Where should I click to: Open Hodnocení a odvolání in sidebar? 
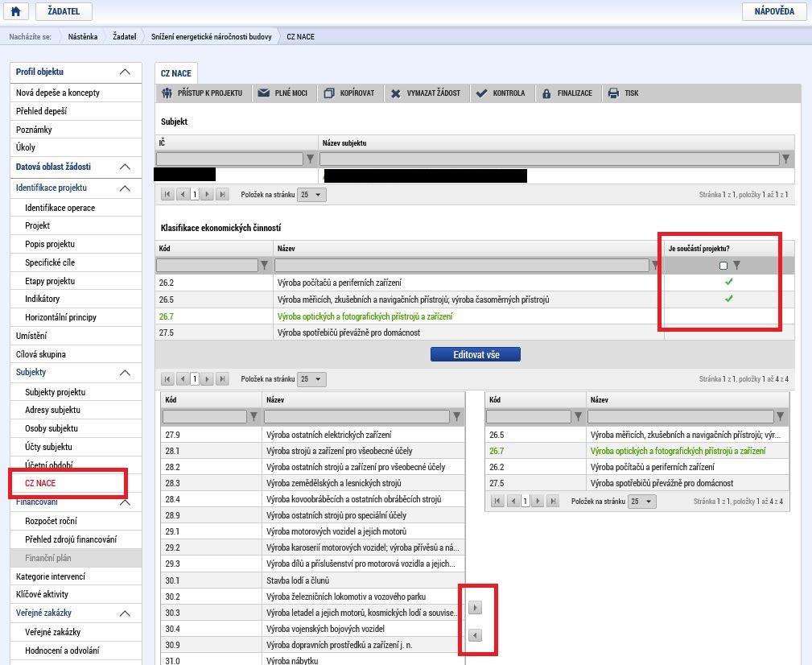[x=62, y=651]
